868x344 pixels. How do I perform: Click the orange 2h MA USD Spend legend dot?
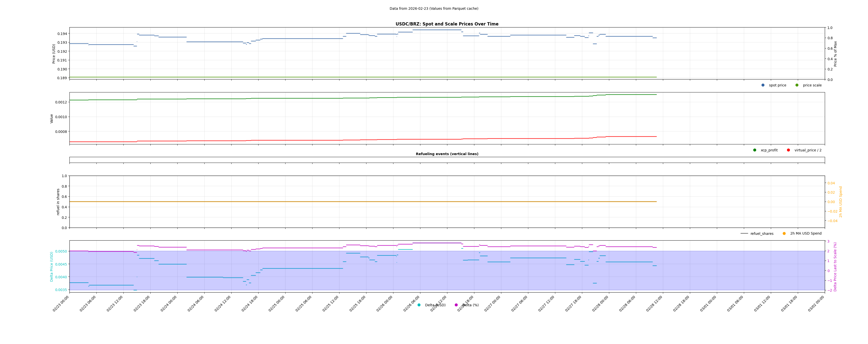(784, 234)
